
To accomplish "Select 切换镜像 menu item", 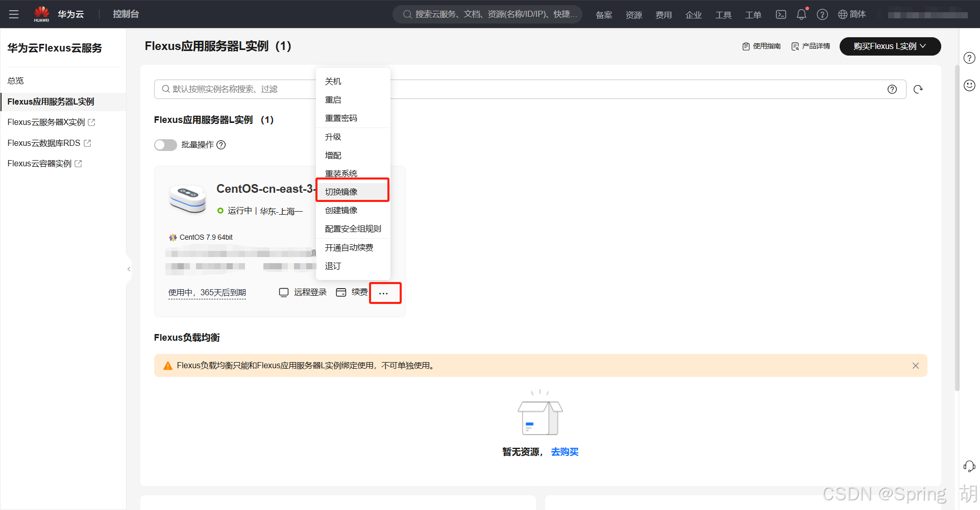I will (353, 191).
